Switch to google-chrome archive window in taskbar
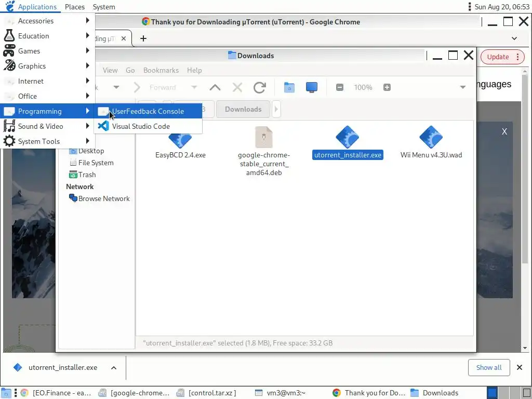The image size is (532, 399). pyautogui.click(x=134, y=393)
